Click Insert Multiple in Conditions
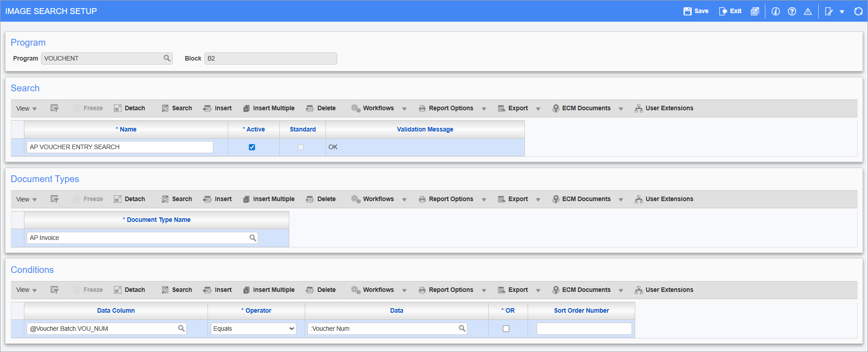The image size is (868, 352). tap(269, 290)
